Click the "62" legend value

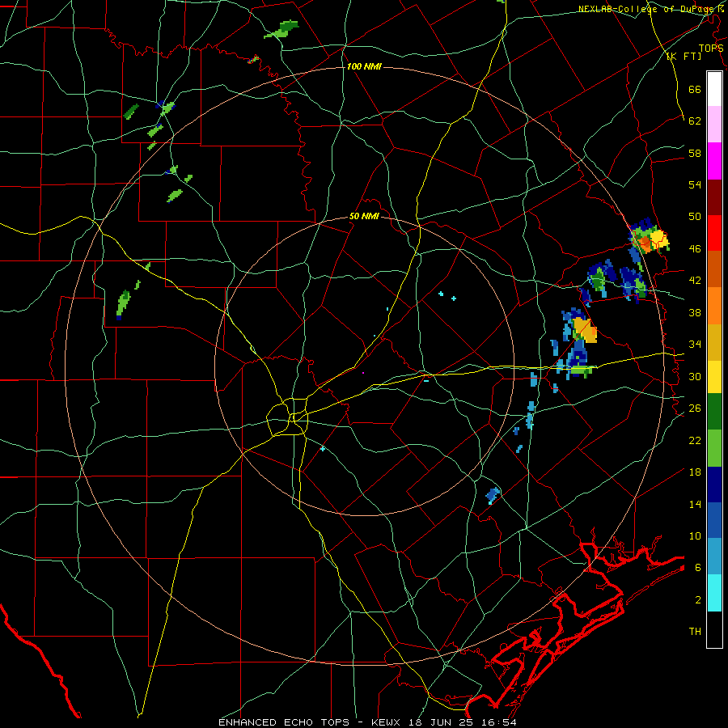click(695, 121)
